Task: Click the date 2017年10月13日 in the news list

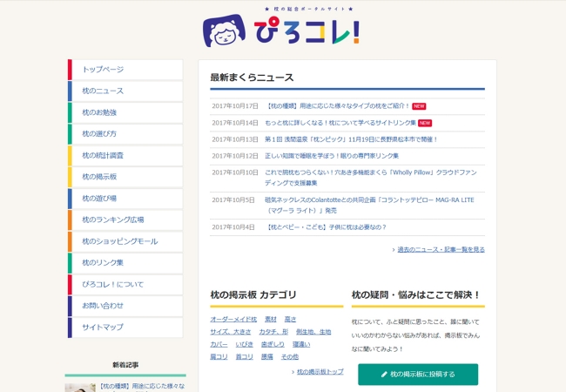Action: pyautogui.click(x=235, y=139)
